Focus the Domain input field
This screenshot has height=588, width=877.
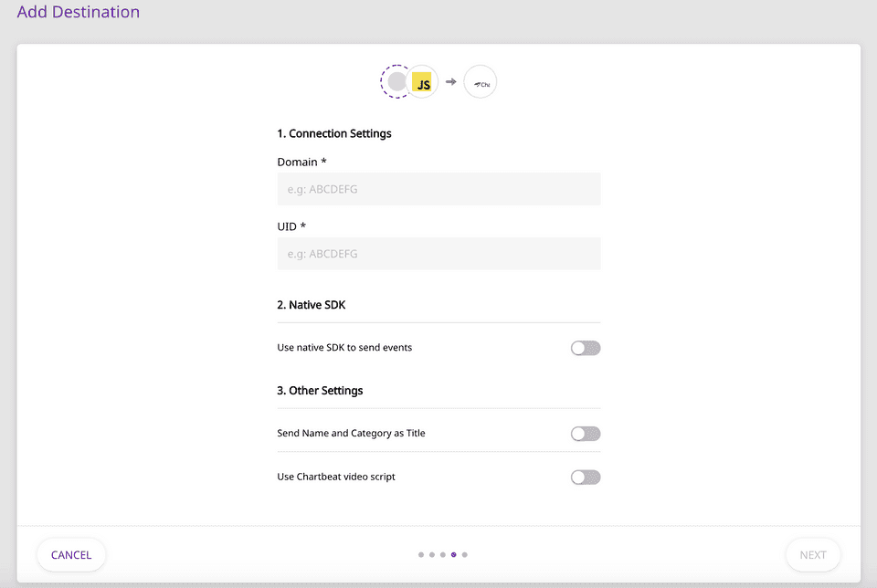(x=438, y=189)
